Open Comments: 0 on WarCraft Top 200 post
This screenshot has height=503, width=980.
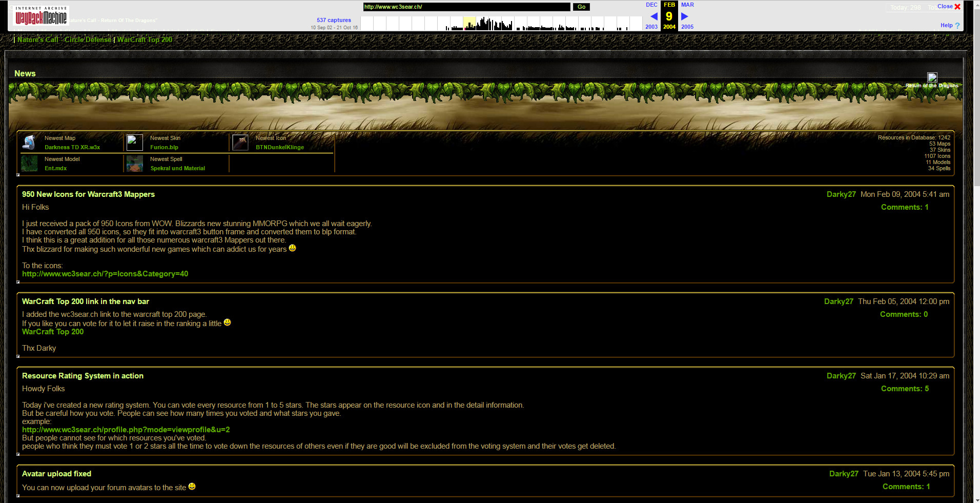pyautogui.click(x=904, y=314)
